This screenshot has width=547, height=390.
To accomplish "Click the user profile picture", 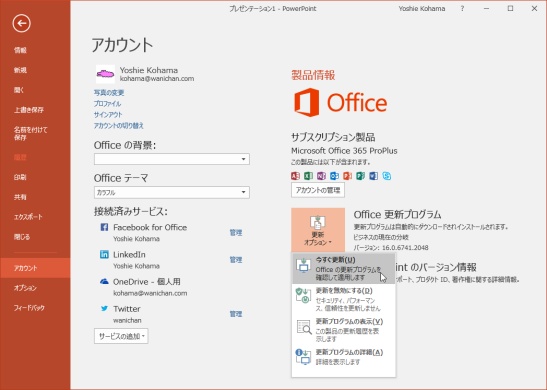I will [x=105, y=74].
